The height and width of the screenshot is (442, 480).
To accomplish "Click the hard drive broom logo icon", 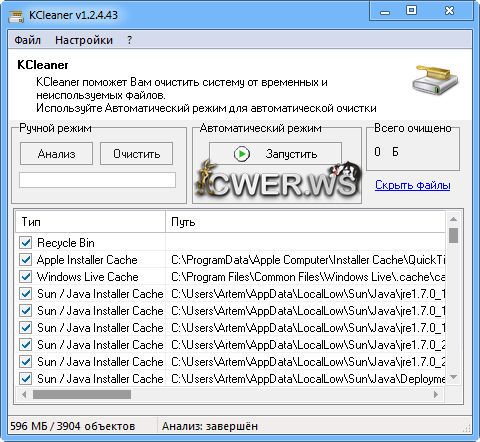I will tap(435, 79).
